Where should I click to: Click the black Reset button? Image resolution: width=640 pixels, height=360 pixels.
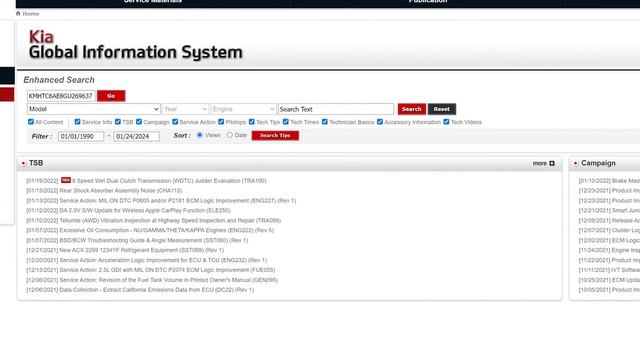pos(442,109)
